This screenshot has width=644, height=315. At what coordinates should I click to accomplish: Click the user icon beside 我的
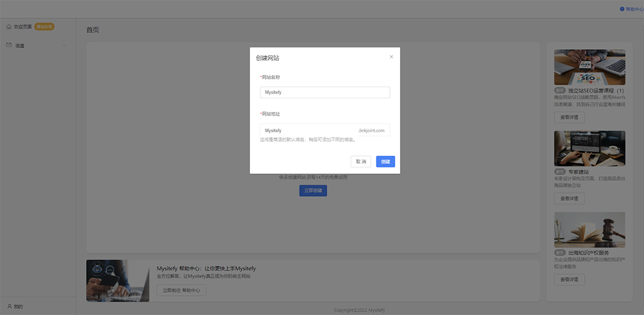(9, 306)
